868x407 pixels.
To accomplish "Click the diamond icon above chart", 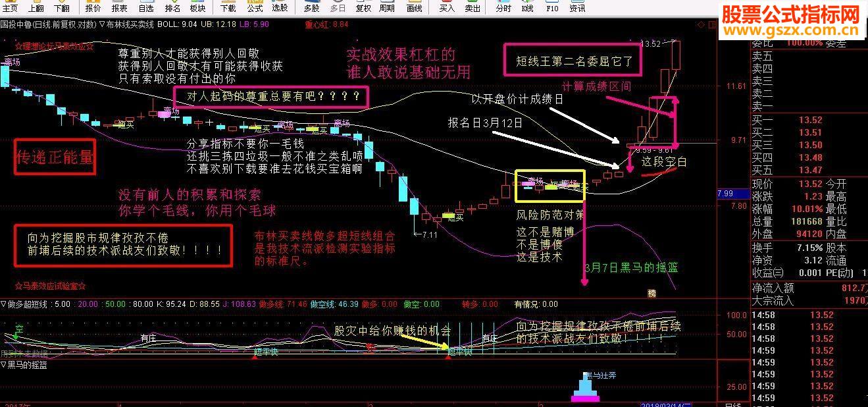I will click(701, 24).
